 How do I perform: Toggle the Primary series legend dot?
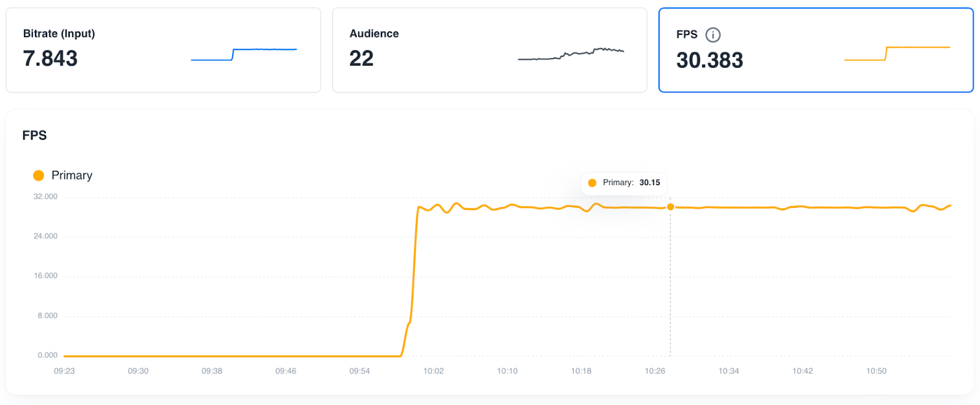pos(39,176)
